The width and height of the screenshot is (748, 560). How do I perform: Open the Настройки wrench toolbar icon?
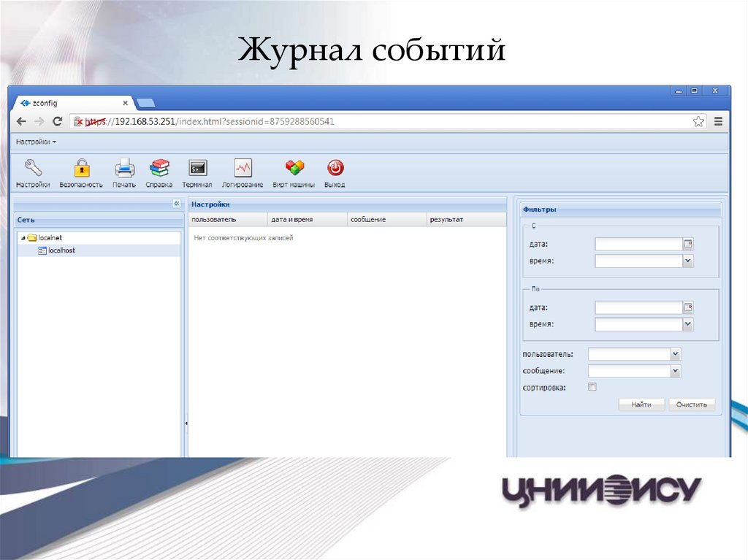click(33, 168)
